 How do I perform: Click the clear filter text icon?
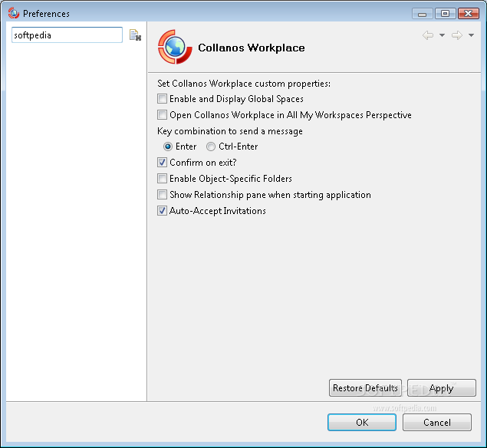click(135, 35)
